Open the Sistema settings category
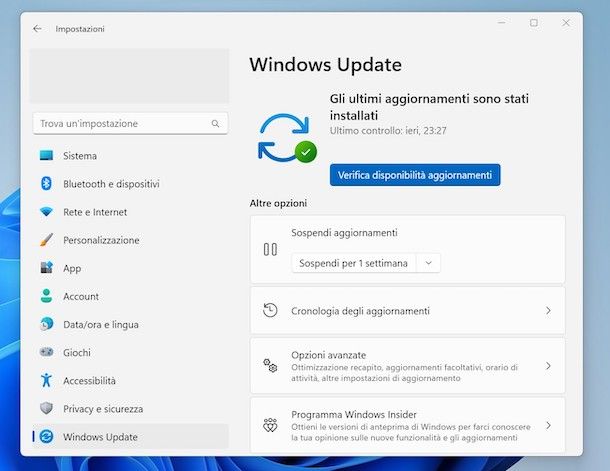610x471 pixels. click(130, 156)
